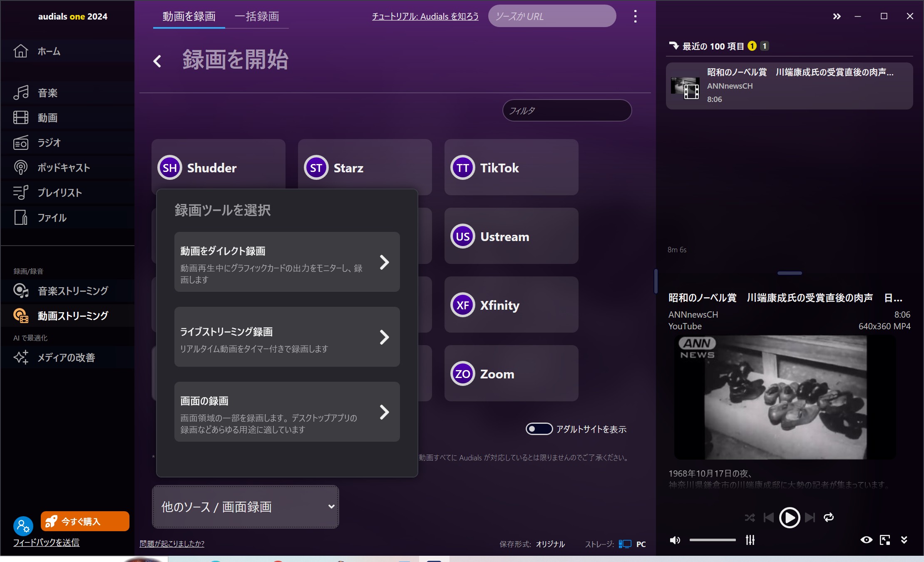Open 保存形式 オリジナル format selector
The image size is (924, 562).
coord(550,544)
